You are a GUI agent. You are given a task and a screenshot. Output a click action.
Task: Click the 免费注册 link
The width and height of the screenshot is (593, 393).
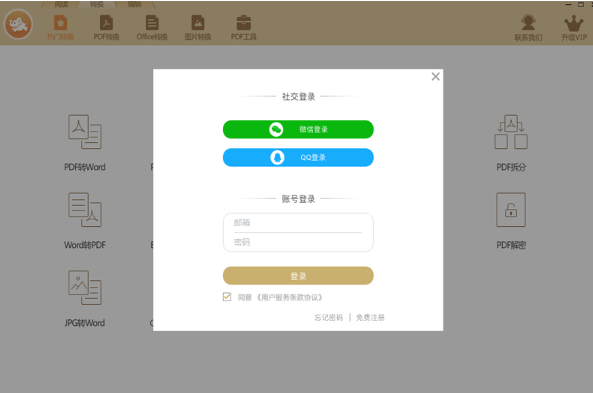pyautogui.click(x=370, y=317)
